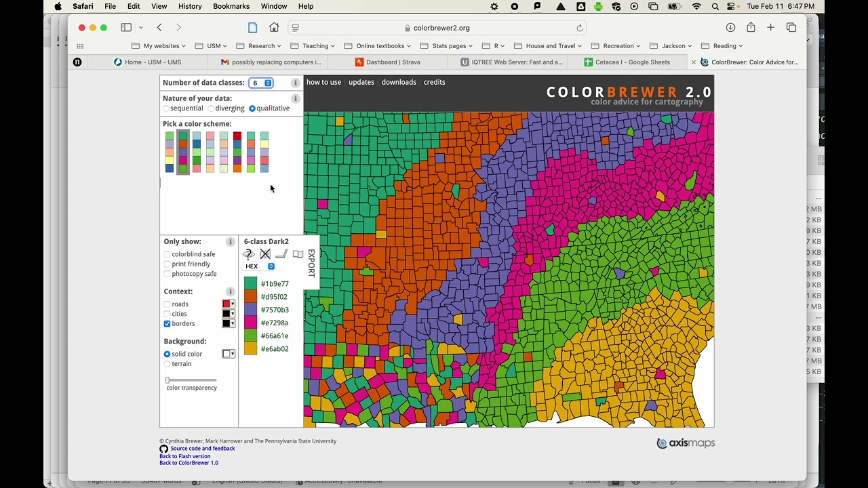Click Back to ColorBrewer 1.0 link
Image resolution: width=868 pixels, height=488 pixels.
tap(189, 463)
